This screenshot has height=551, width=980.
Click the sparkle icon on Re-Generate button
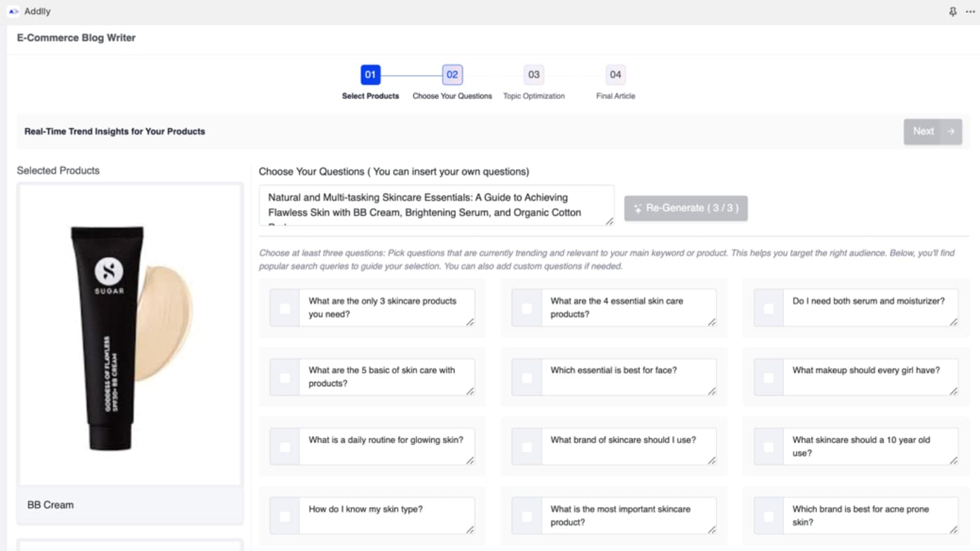(638, 209)
